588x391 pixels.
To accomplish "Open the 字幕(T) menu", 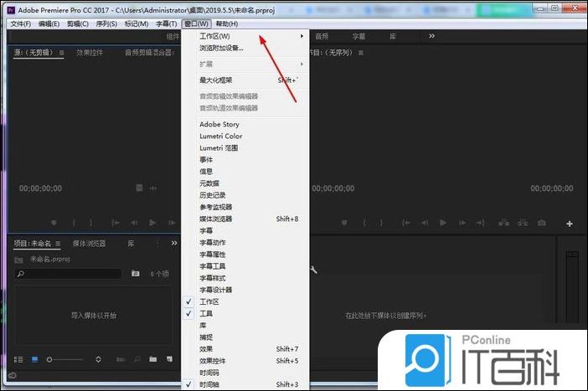I will [x=166, y=24].
